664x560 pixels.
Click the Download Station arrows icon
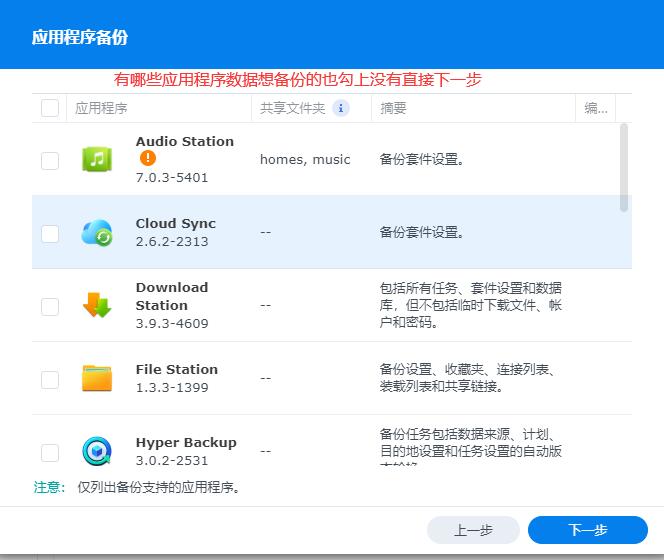click(x=97, y=305)
